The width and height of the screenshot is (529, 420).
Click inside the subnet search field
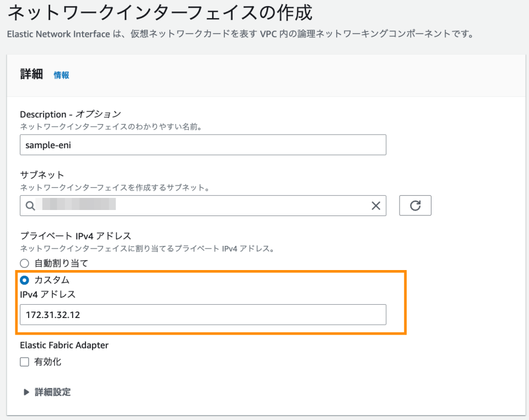pyautogui.click(x=165, y=205)
